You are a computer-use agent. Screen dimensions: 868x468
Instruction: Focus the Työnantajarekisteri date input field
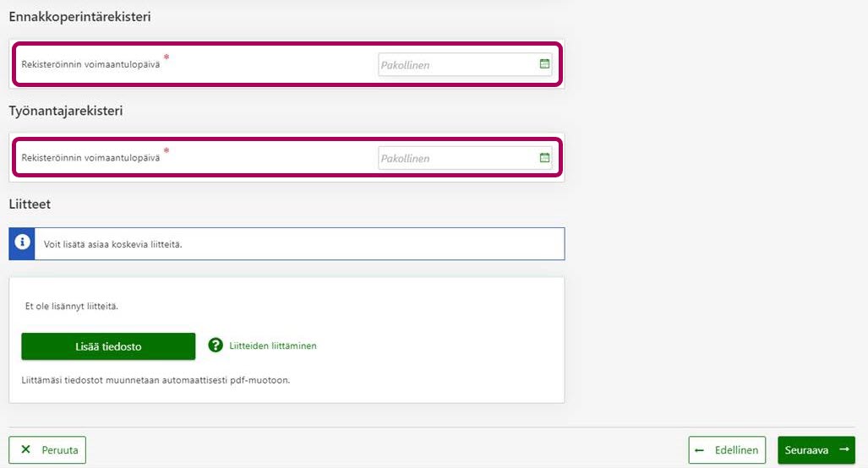pos(456,159)
